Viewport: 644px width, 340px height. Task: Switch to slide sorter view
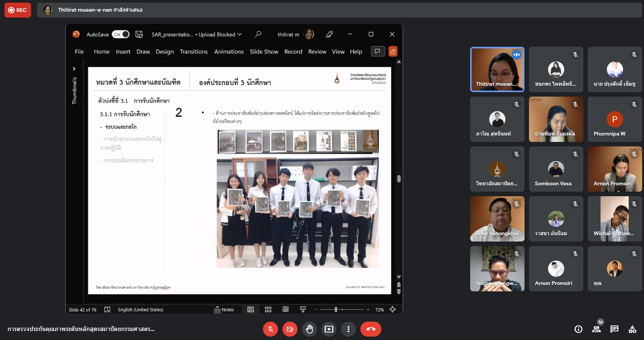point(268,309)
